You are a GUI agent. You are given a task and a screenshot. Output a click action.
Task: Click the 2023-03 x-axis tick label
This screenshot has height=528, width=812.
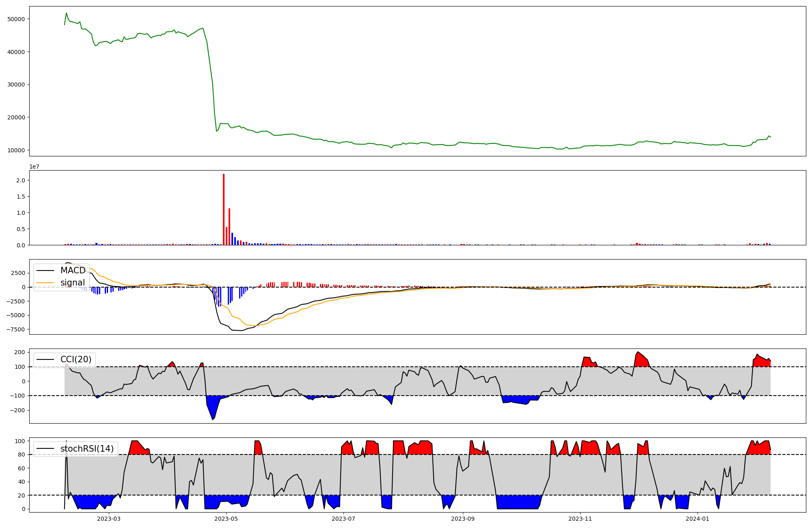pyautogui.click(x=109, y=519)
